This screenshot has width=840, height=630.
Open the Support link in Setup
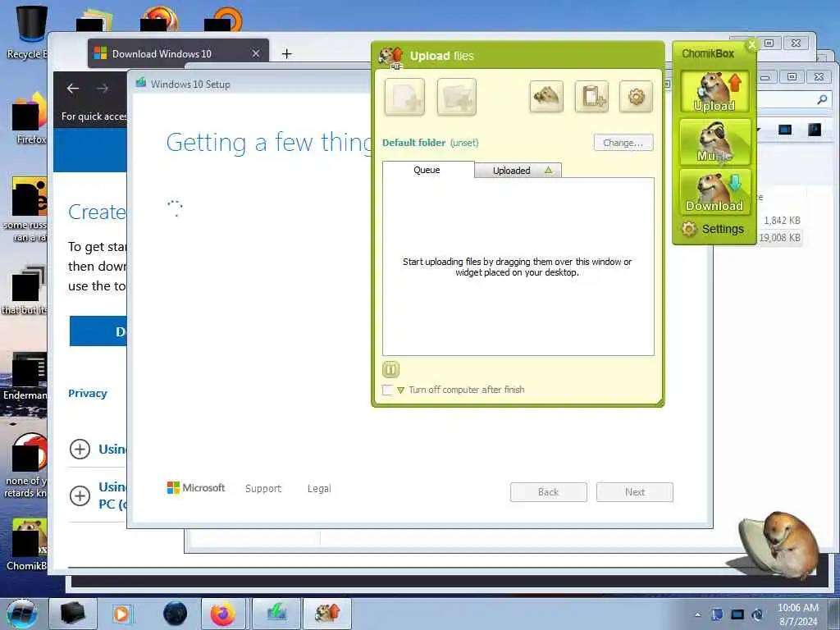(x=263, y=489)
